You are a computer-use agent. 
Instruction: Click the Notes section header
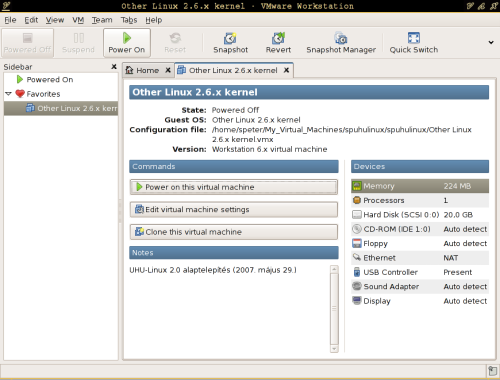pos(234,253)
